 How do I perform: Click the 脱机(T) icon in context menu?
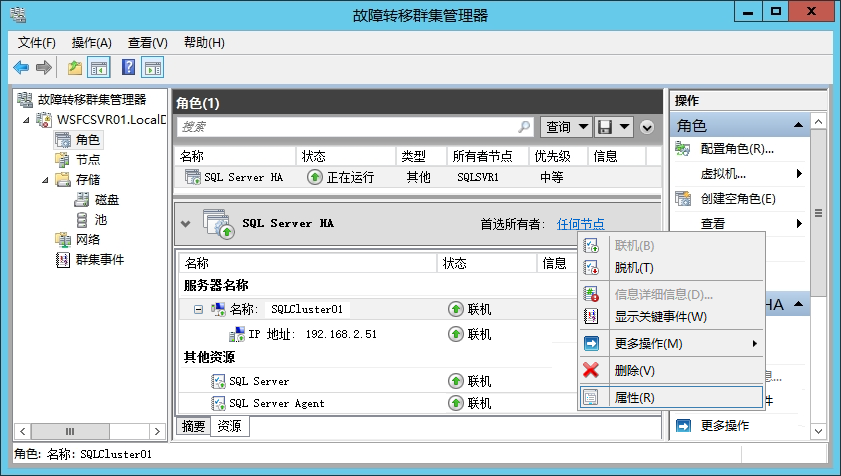[591, 267]
